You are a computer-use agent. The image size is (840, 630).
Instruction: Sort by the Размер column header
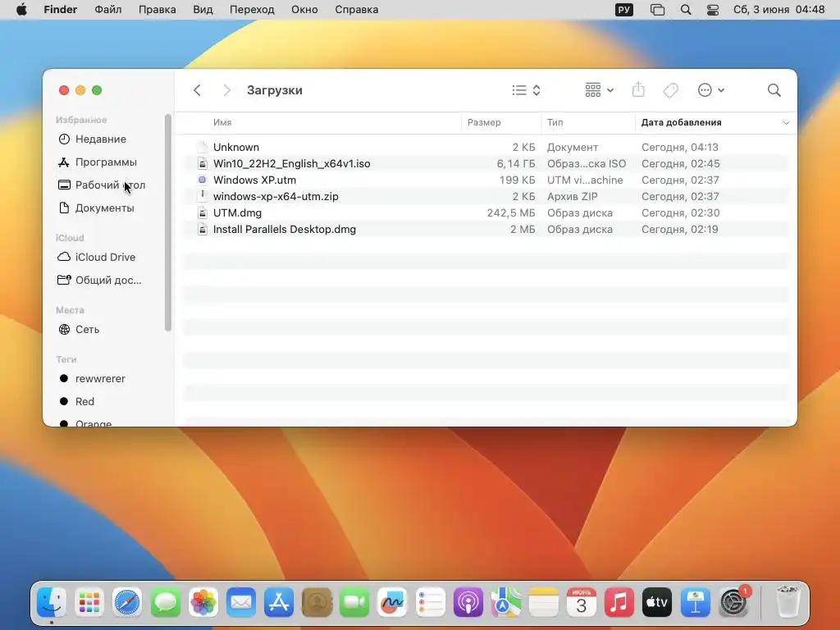(x=484, y=122)
